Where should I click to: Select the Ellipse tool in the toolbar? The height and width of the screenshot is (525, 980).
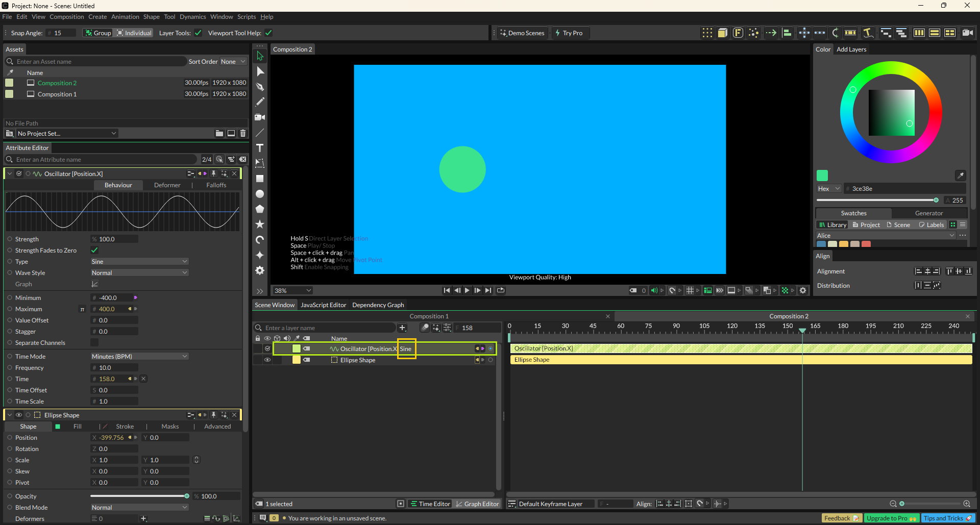pos(260,194)
